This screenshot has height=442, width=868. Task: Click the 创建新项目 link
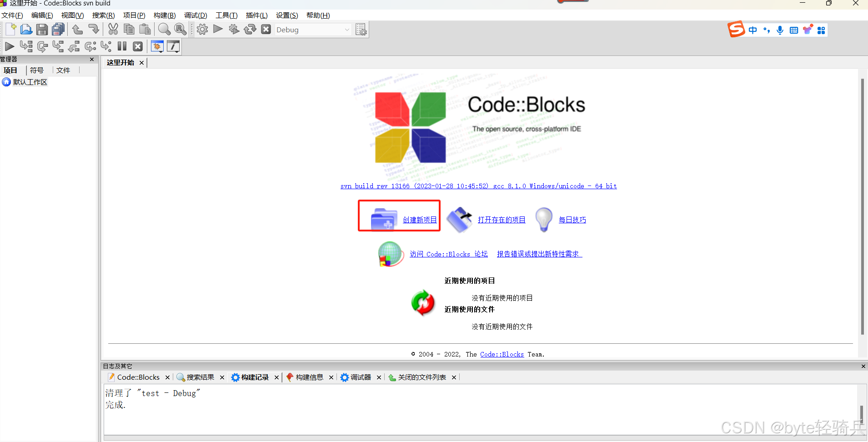[x=420, y=220]
